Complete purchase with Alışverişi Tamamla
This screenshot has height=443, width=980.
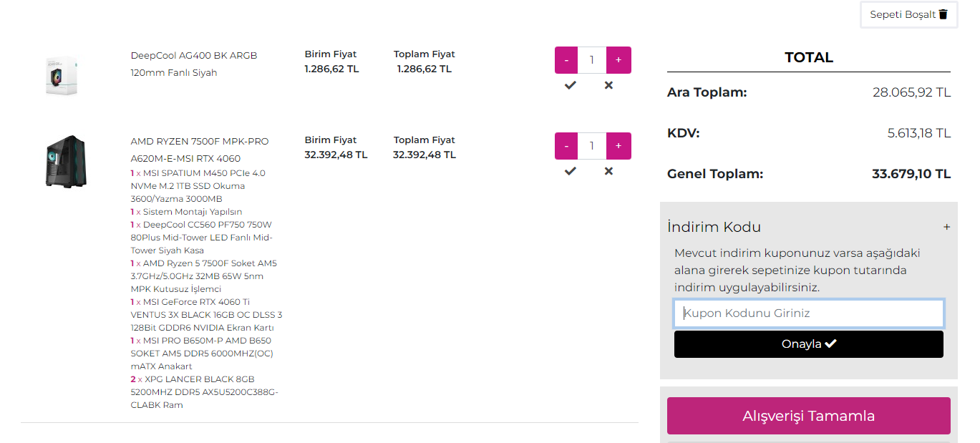(809, 416)
